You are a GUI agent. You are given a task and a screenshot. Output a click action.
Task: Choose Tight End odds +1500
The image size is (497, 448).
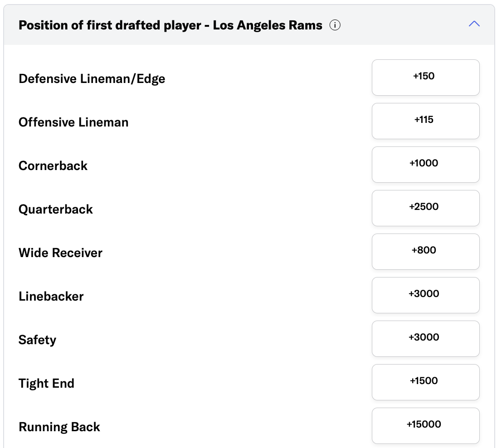point(425,382)
